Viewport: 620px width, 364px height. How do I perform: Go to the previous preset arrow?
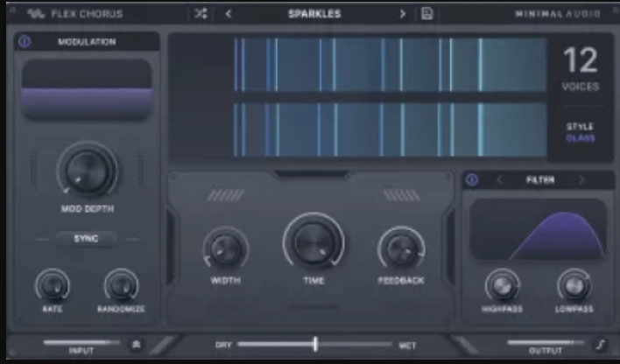click(229, 14)
